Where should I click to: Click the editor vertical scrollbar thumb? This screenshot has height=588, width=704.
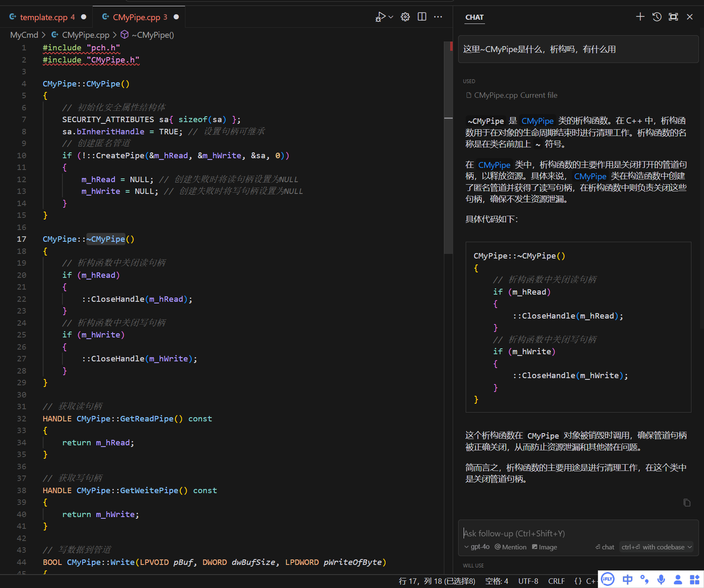tap(448, 148)
